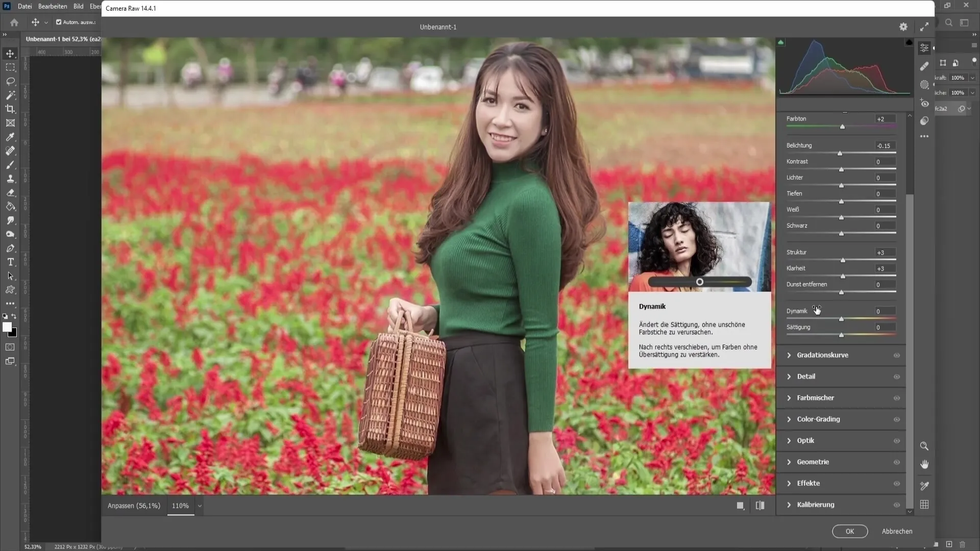The image size is (980, 551).
Task: Click the Belichtung slider handle
Action: pos(840,154)
